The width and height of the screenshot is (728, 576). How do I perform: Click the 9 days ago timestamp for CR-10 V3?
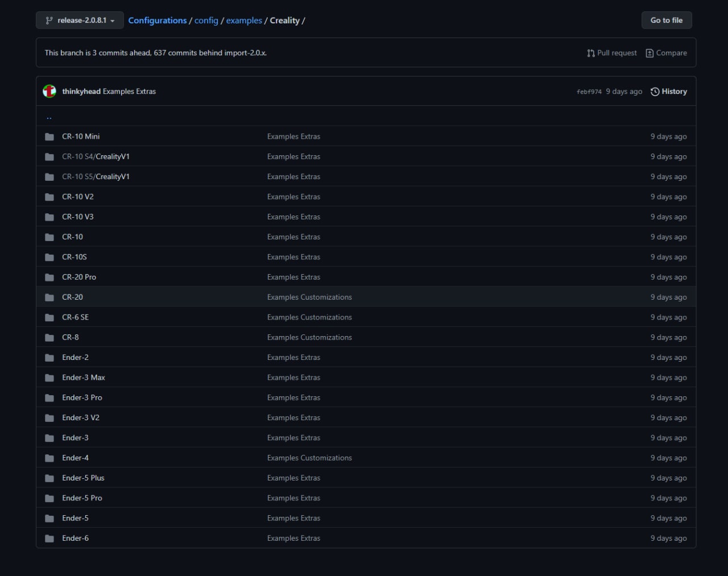[668, 217]
